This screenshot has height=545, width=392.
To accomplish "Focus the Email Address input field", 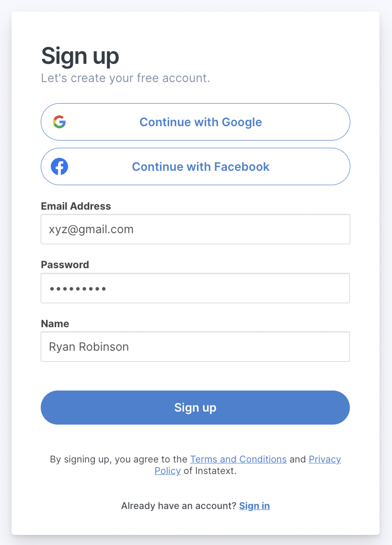I will tap(195, 229).
